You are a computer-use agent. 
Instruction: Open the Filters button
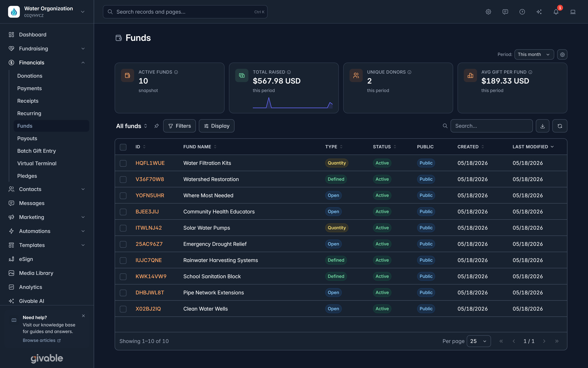[179, 126]
